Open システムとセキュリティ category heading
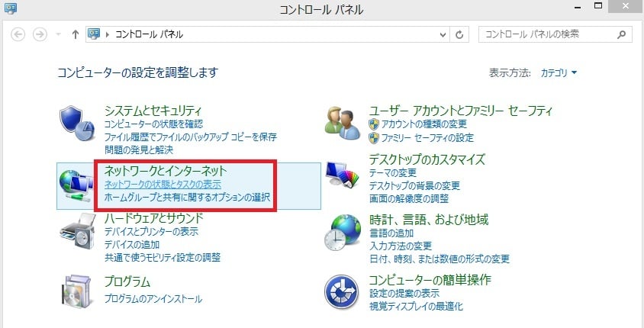Viewport: 644px width, 328px height. click(x=153, y=111)
